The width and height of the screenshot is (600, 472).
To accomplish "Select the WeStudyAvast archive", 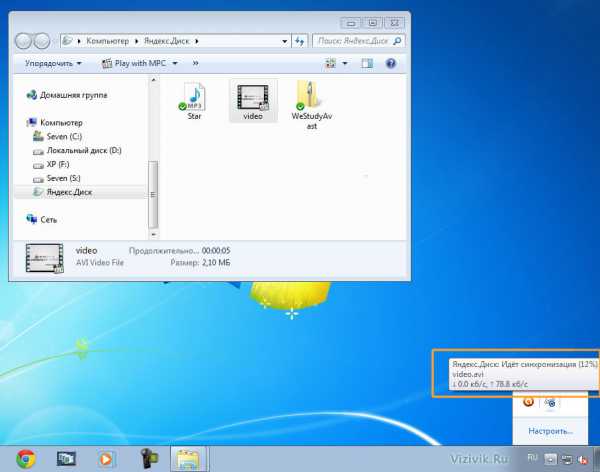I will click(311, 105).
